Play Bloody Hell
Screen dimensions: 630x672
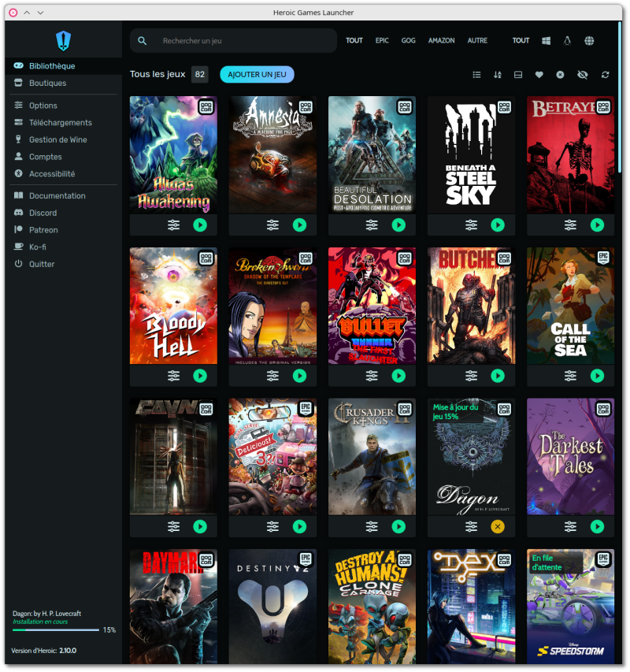pos(200,376)
